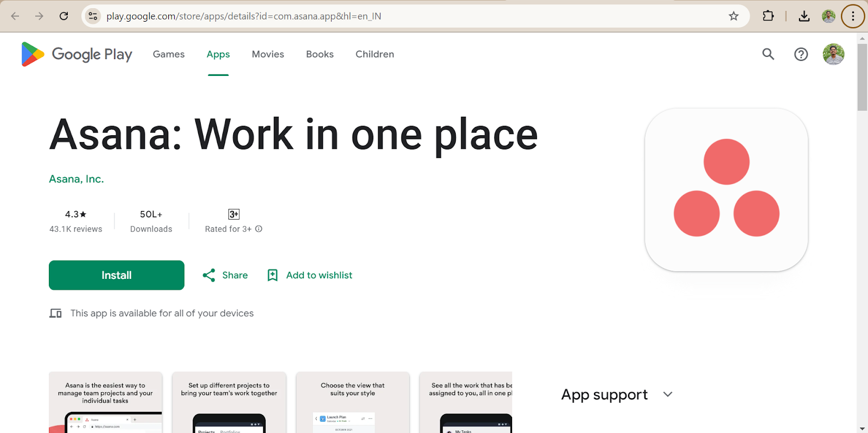The height and width of the screenshot is (433, 868).
Task: Open site information icon in address bar
Action: (x=93, y=16)
